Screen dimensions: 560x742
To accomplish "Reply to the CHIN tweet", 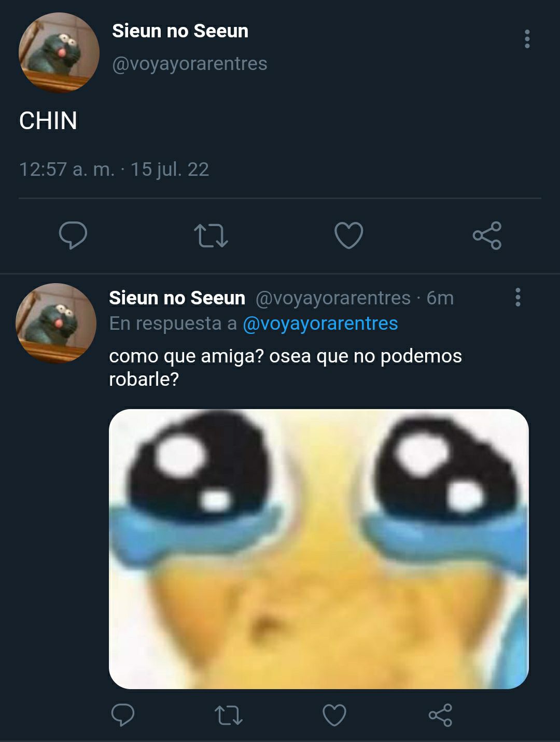I will (x=73, y=235).
